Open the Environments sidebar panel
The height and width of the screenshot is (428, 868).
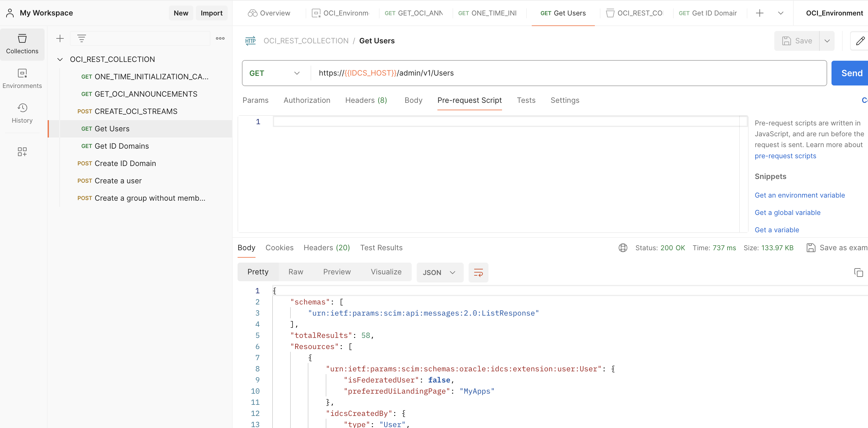pos(22,79)
